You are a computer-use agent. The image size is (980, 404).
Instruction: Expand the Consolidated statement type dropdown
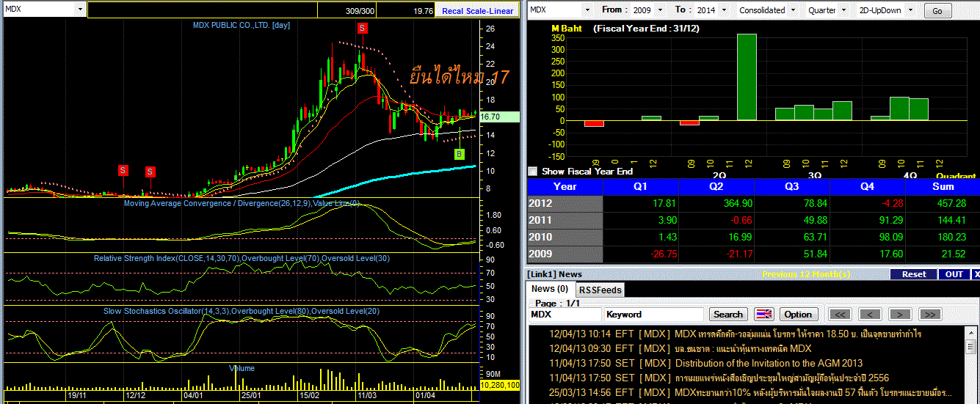792,10
